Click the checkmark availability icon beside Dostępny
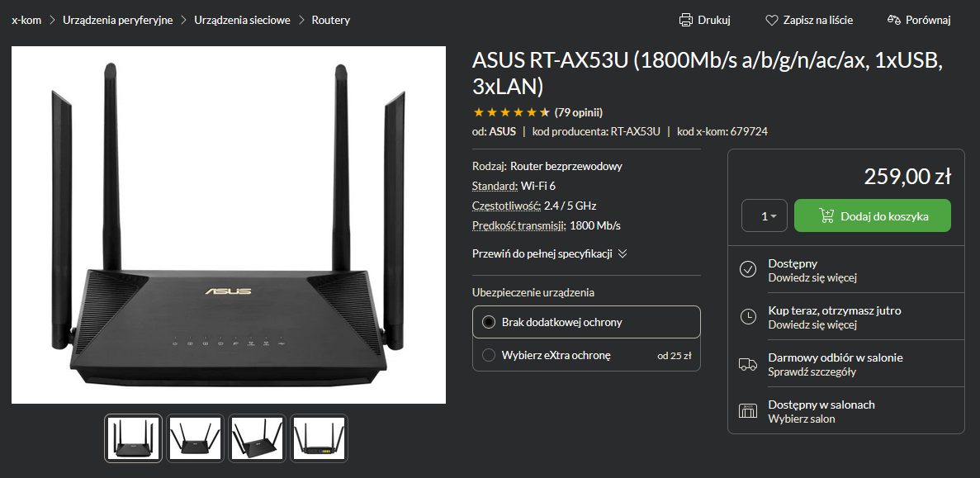980x478 pixels. pyautogui.click(x=747, y=269)
